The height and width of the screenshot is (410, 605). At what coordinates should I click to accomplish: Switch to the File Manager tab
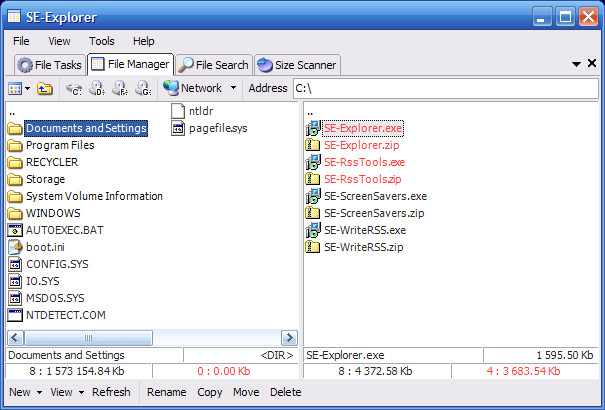point(130,64)
